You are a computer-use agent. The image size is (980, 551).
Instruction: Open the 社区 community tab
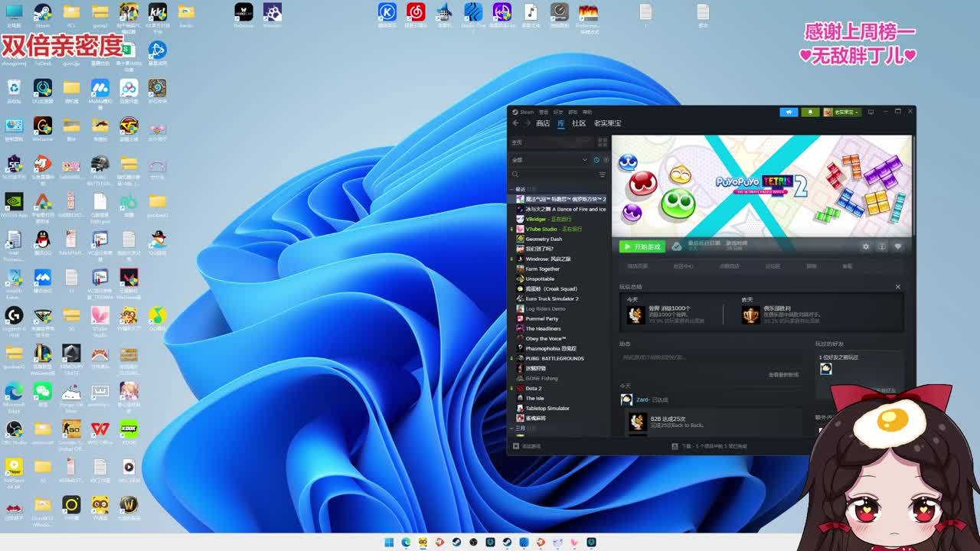(x=579, y=123)
